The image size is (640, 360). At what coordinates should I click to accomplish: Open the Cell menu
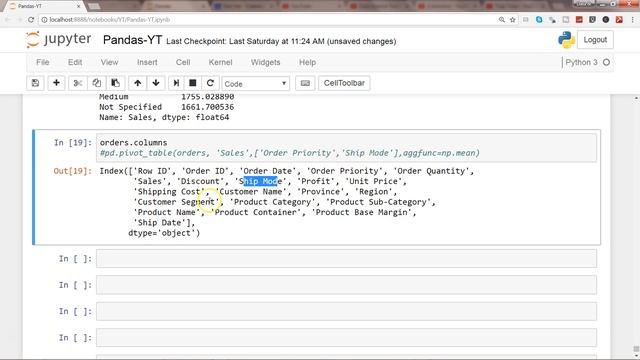coord(183,62)
